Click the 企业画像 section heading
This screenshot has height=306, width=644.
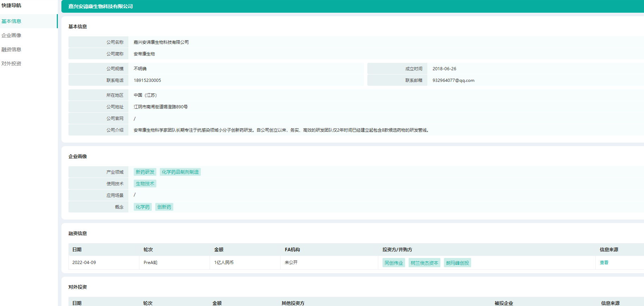78,156
